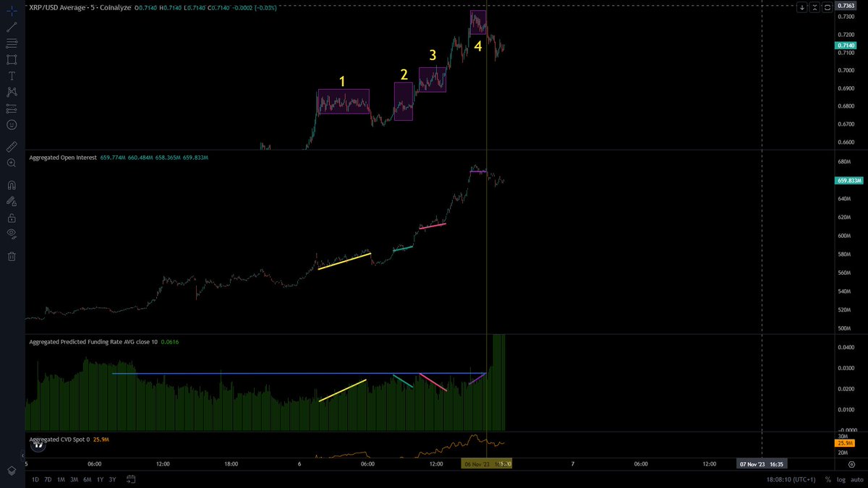Click Aggregated Predicted Funding Rate indicator label
The image size is (868, 488).
[93, 341]
